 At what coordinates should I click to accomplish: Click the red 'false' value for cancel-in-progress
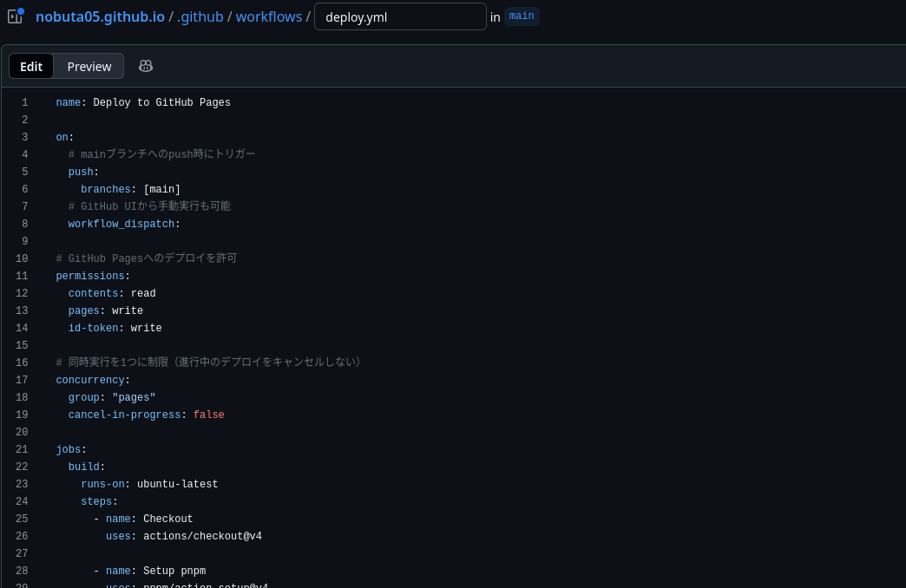coord(208,415)
